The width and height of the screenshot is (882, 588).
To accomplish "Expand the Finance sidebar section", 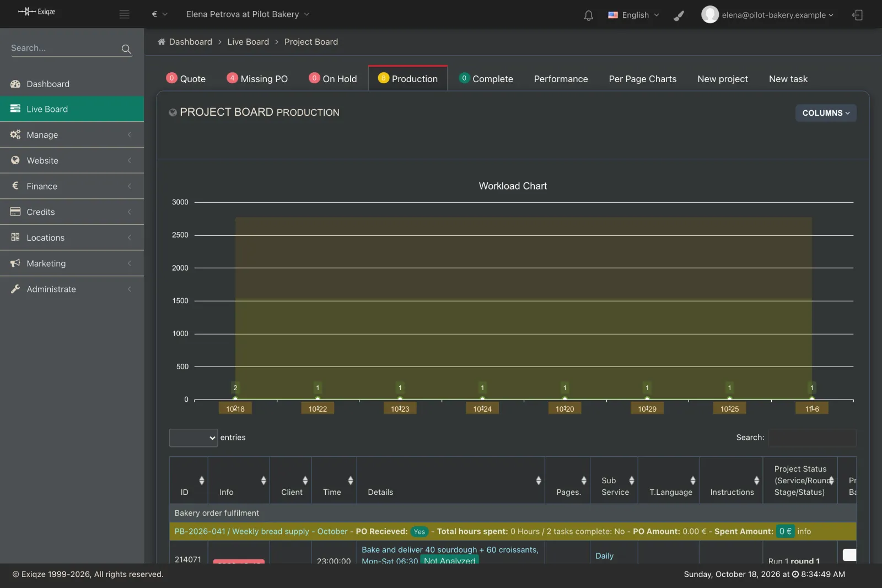I will (x=72, y=186).
